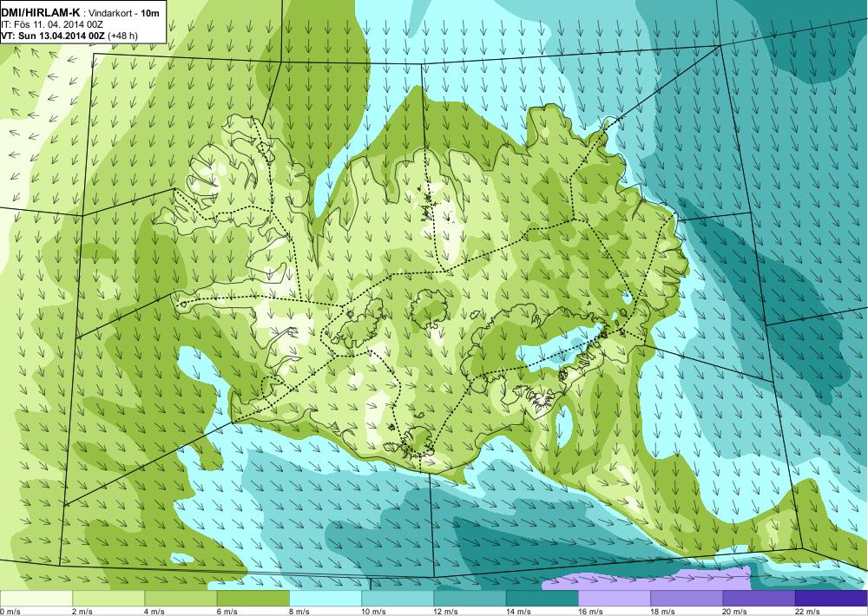The width and height of the screenshot is (868, 616).
Task: Select the "Vindarkort - 10m" label
Action: [x=124, y=13]
